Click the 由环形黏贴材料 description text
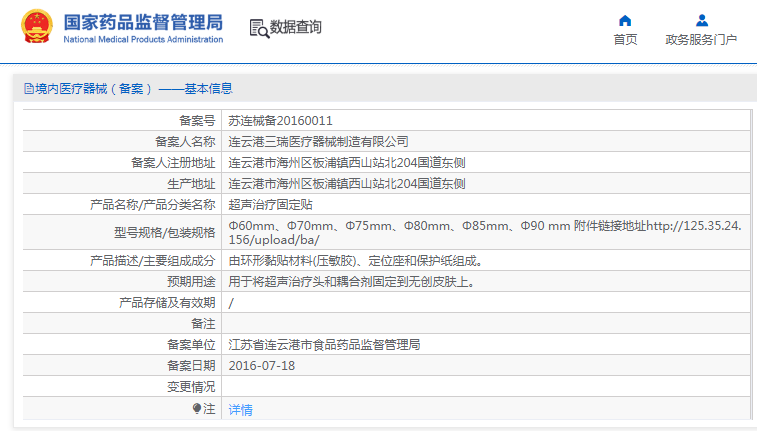 (355, 261)
